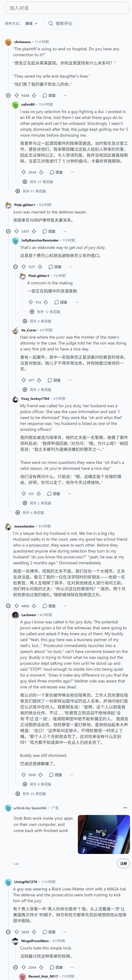Collapse JollyRancherReminder's reply thread

(15, 267)
